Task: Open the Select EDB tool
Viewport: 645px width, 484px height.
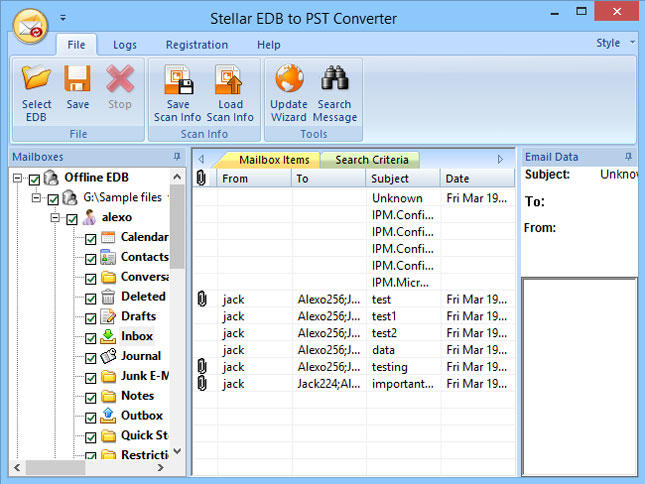Action: pos(36,93)
